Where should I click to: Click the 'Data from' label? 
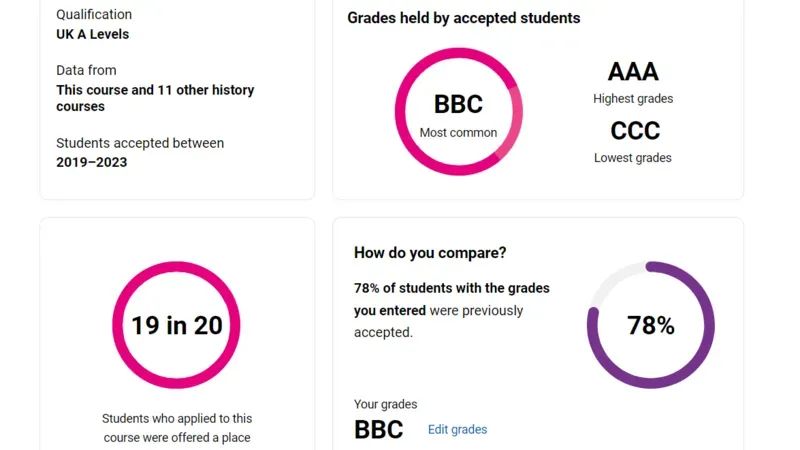pos(86,70)
